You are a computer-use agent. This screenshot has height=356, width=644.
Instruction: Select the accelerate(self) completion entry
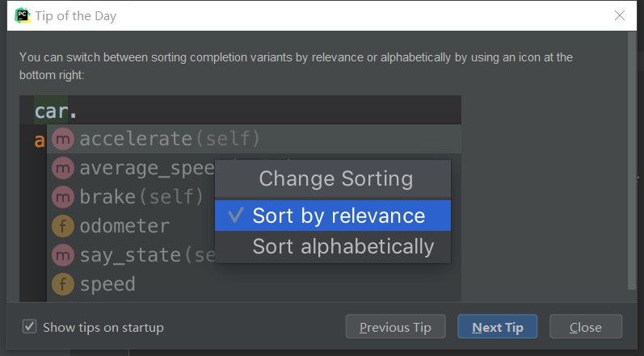(x=170, y=139)
